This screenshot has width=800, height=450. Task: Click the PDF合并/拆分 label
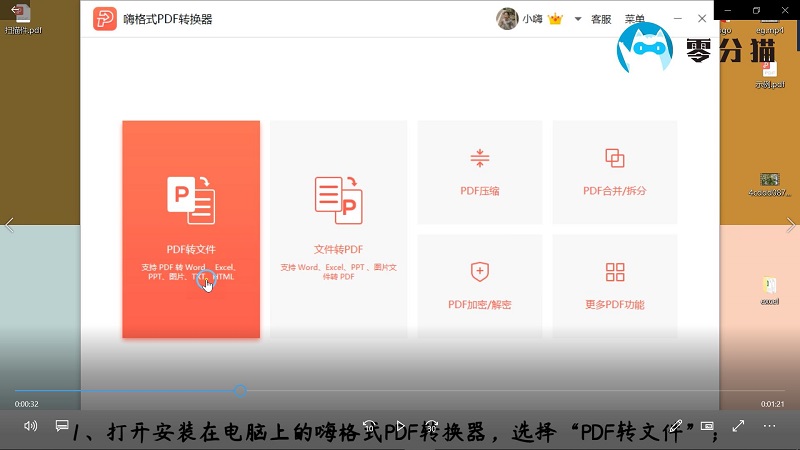pos(614,191)
